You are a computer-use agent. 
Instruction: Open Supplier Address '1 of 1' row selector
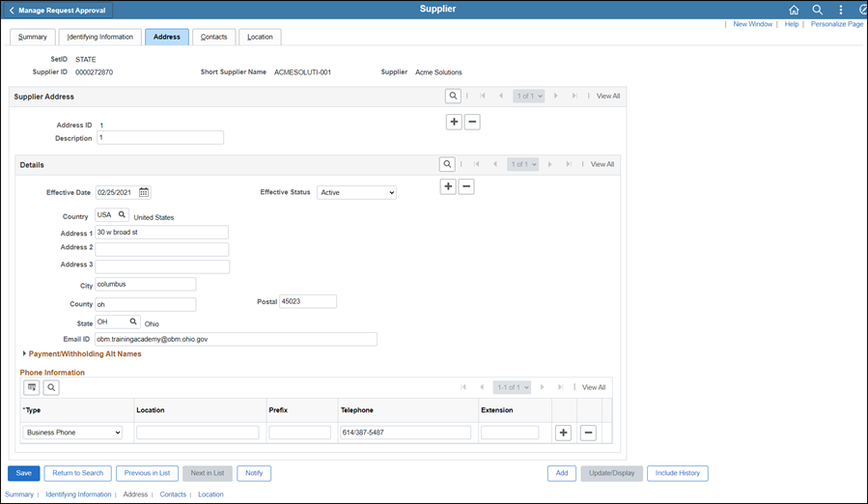(x=529, y=96)
